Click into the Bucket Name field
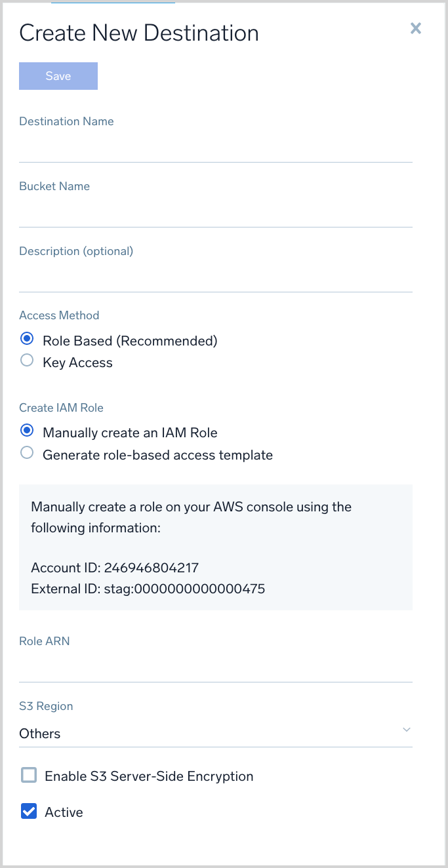448x868 pixels. 215,214
